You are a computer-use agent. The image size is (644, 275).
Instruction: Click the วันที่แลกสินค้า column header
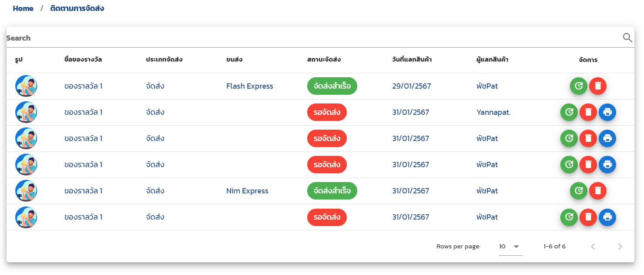coord(412,60)
